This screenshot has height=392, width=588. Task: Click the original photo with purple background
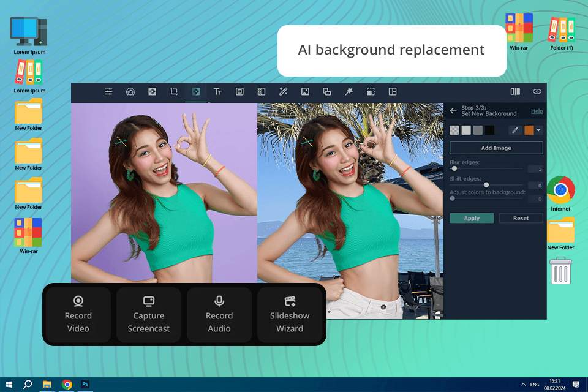click(164, 192)
